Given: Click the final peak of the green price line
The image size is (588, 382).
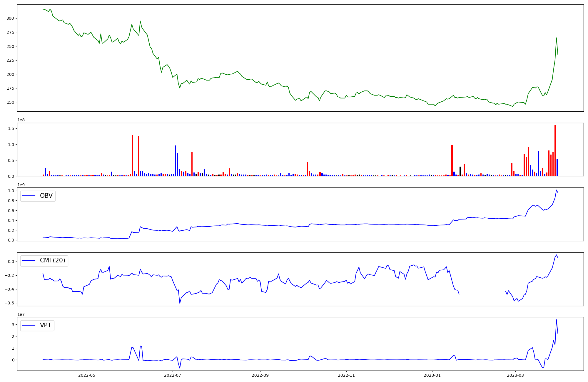Looking at the screenshot, I should pyautogui.click(x=556, y=38).
